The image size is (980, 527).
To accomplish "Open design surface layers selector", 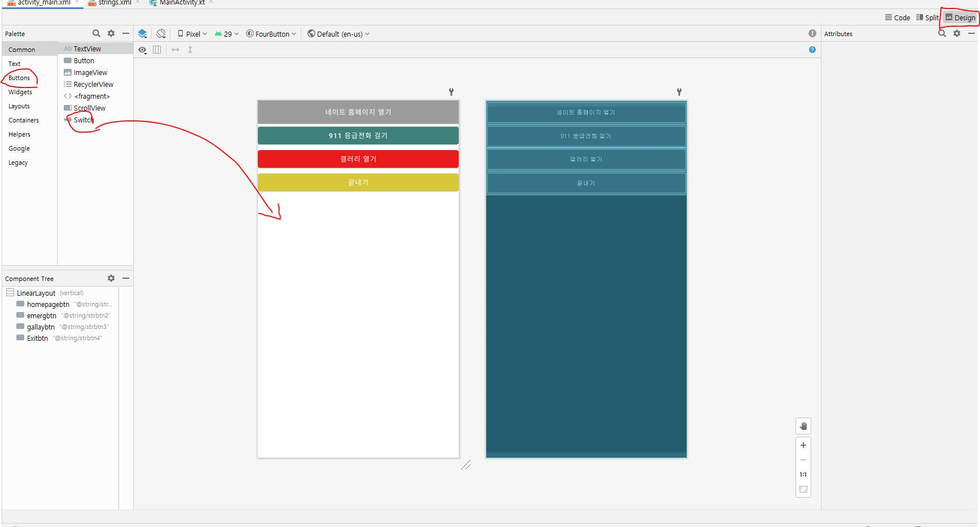I will (143, 34).
